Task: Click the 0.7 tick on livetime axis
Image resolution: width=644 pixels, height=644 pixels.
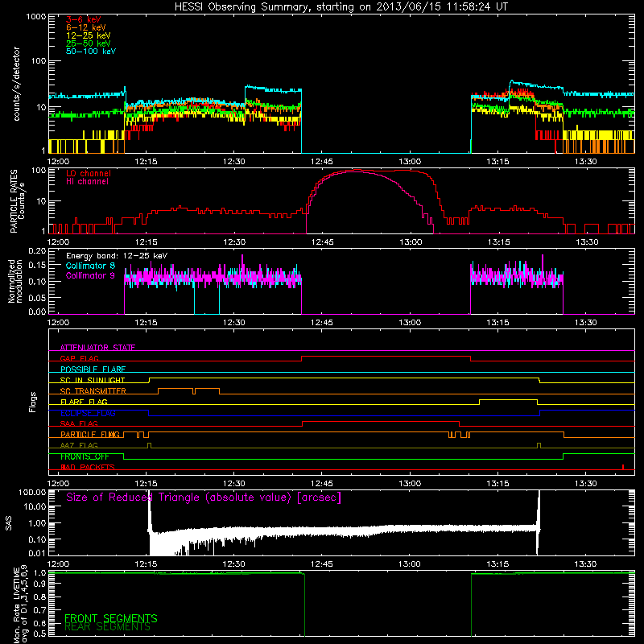Action: tap(39, 610)
